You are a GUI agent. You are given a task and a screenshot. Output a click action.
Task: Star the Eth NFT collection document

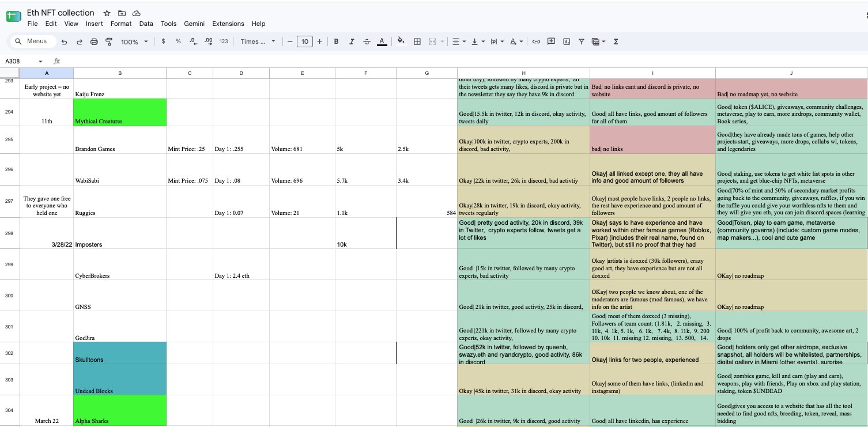[x=107, y=13]
